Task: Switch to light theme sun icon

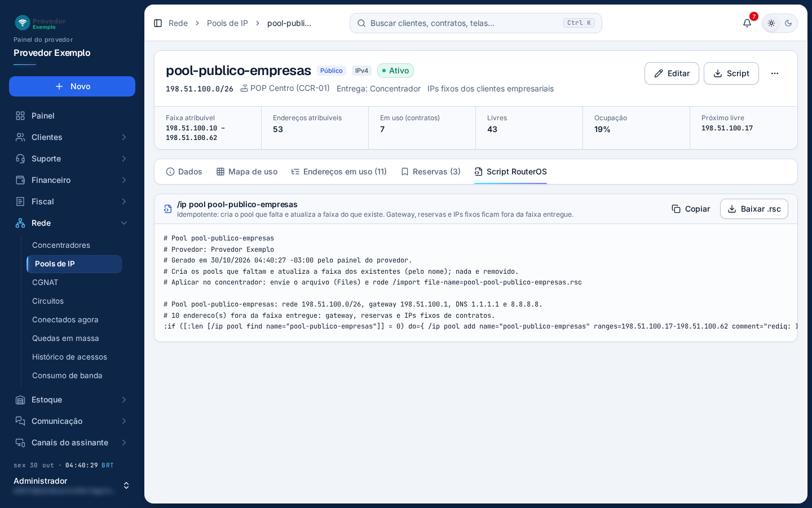Action: [771, 23]
